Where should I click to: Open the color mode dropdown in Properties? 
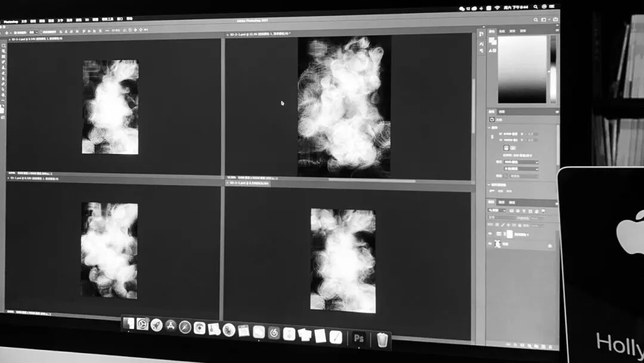pos(521,162)
